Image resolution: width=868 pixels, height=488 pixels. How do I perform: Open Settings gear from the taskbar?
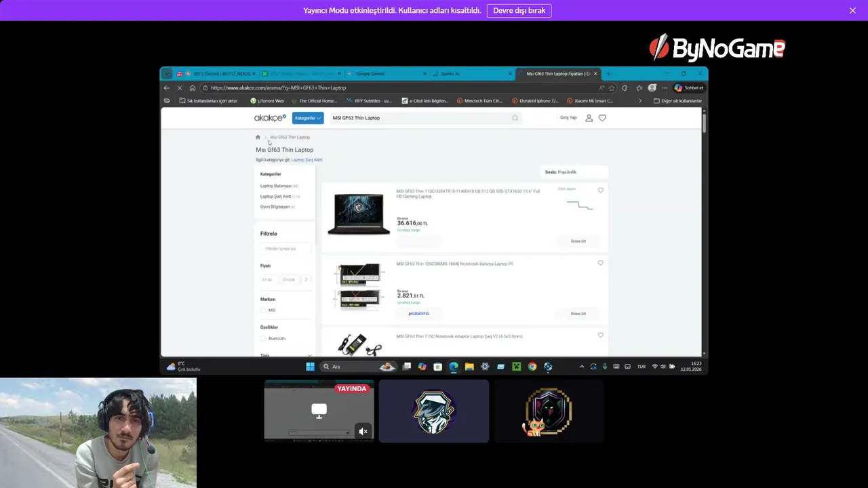[485, 367]
